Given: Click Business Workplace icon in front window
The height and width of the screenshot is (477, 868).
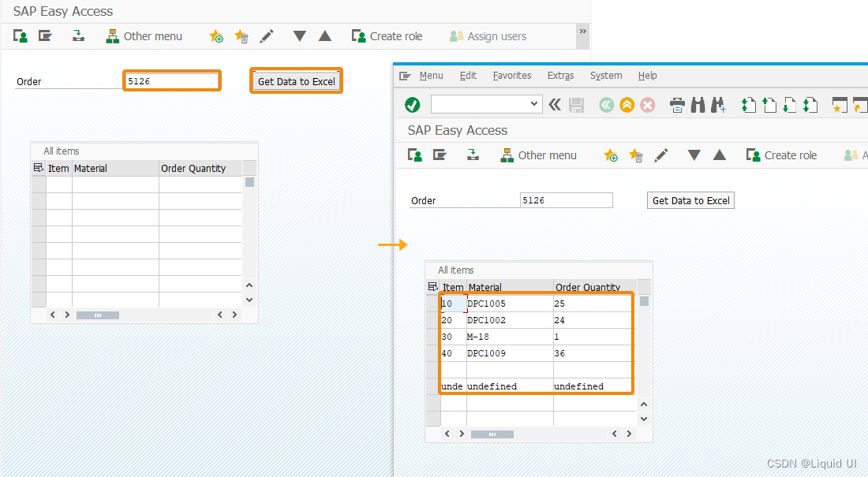Looking at the screenshot, I should point(473,155).
